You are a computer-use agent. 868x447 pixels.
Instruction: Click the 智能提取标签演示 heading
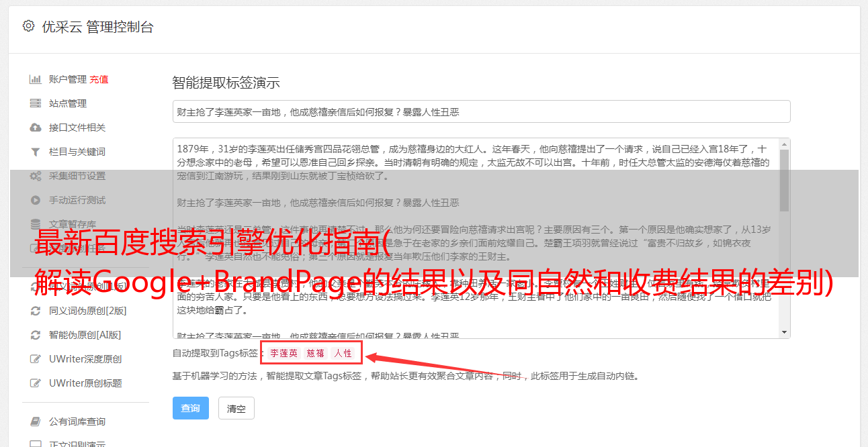[x=226, y=83]
